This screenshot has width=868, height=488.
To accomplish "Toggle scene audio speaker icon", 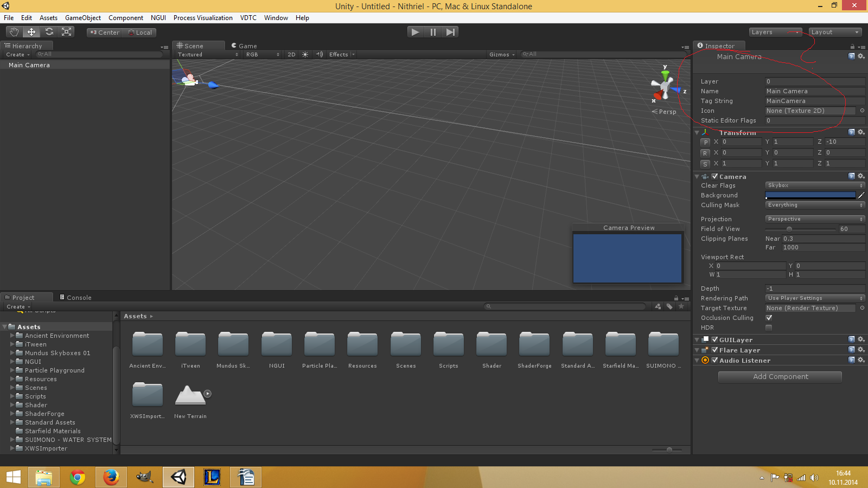I will (x=320, y=54).
